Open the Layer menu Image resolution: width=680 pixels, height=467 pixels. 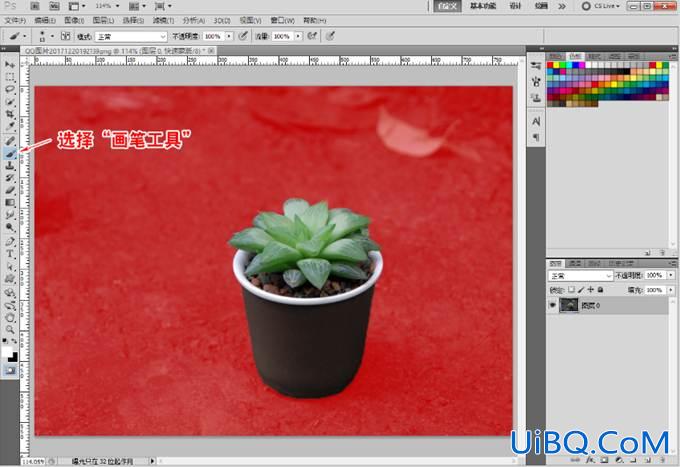[103, 20]
